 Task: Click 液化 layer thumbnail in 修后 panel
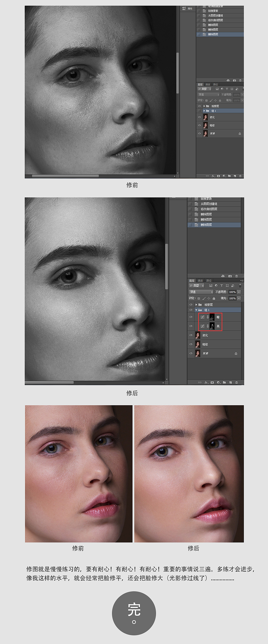[198, 335]
